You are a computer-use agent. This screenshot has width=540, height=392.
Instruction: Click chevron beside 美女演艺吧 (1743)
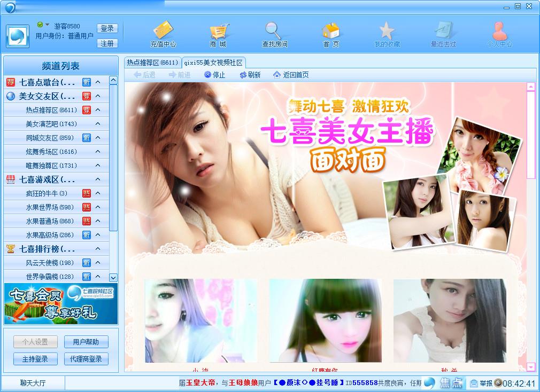click(98, 124)
